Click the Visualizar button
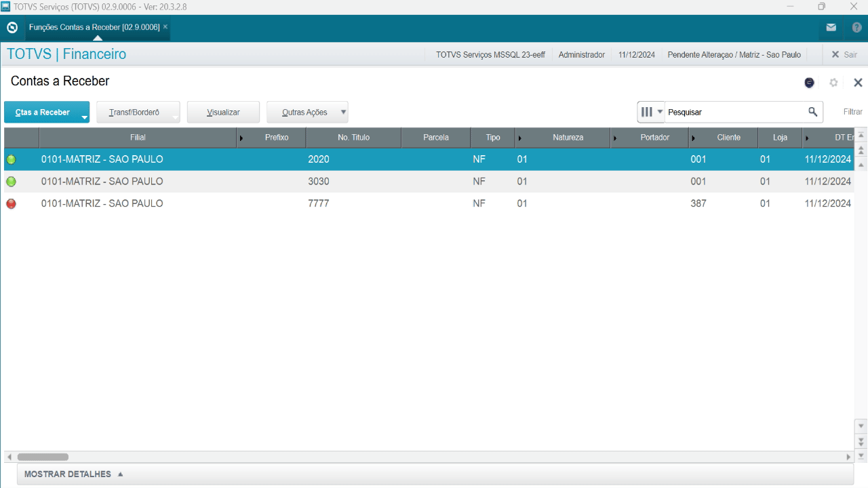Screen dimensions: 868x488 [223, 113]
